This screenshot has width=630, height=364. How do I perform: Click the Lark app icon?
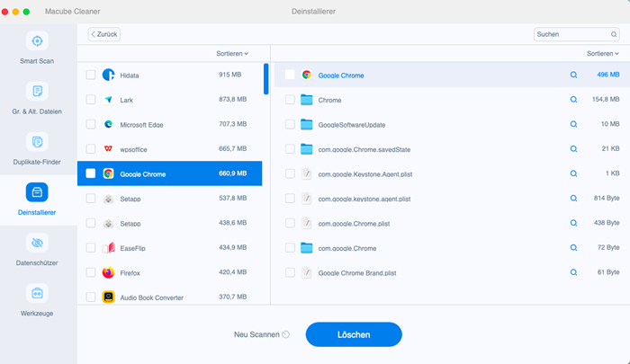tap(108, 100)
